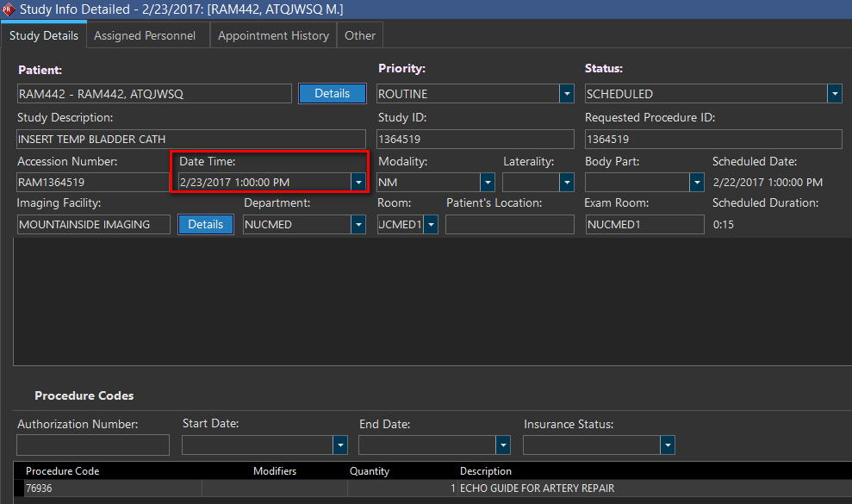852x504 pixels.
Task: Open the Department dropdown
Action: [358, 225]
